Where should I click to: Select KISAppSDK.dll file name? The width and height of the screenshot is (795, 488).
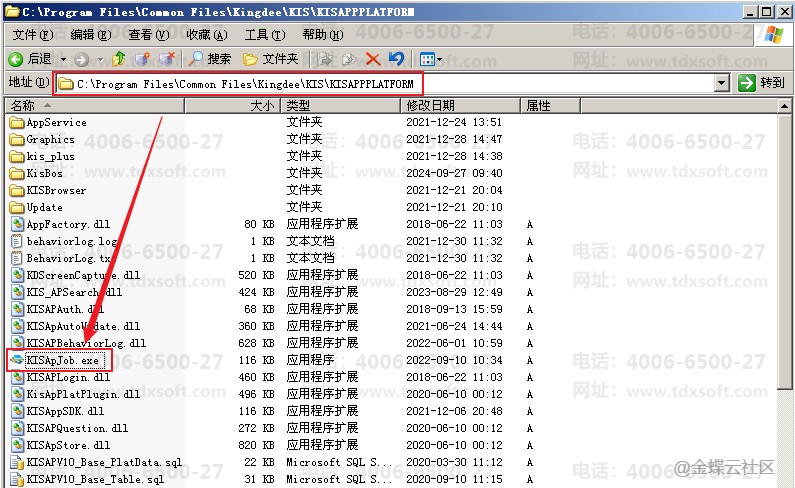pos(65,411)
